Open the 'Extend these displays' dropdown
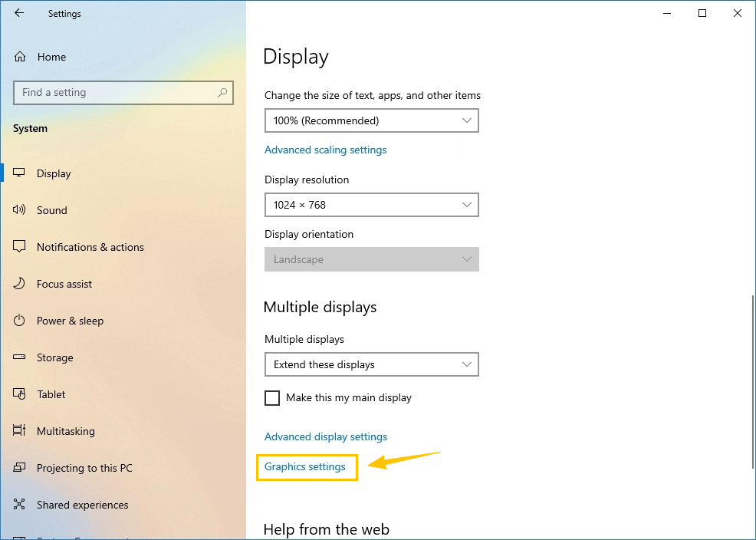 pyautogui.click(x=371, y=364)
